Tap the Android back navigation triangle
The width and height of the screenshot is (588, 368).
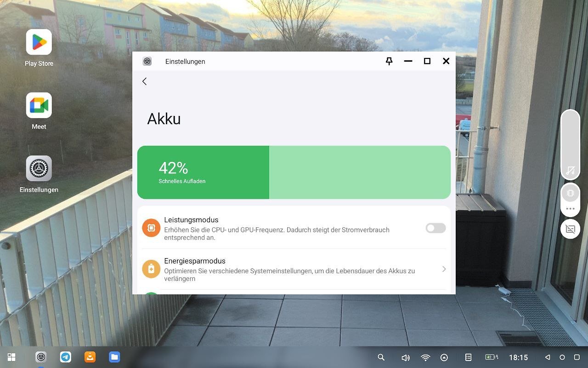[547, 357]
